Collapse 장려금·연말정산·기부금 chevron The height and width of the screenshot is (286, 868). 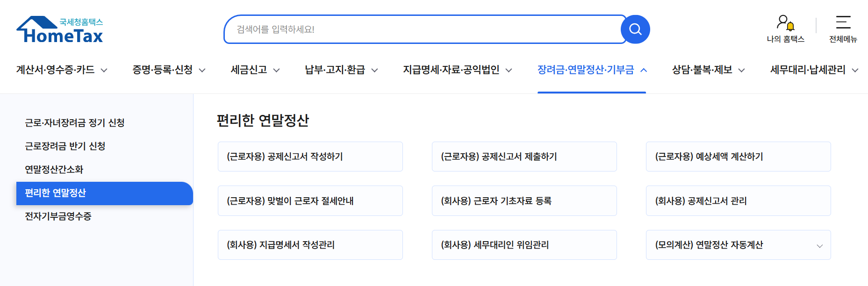pyautogui.click(x=644, y=70)
